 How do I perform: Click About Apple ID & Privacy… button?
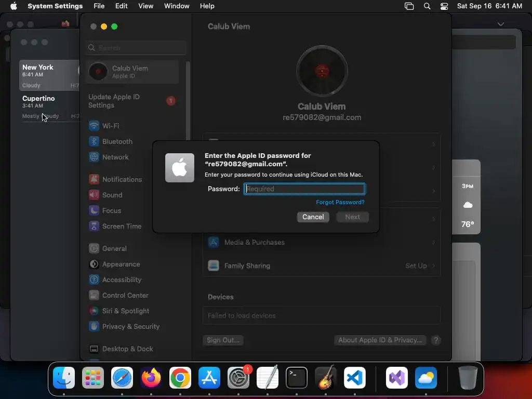[x=380, y=340]
